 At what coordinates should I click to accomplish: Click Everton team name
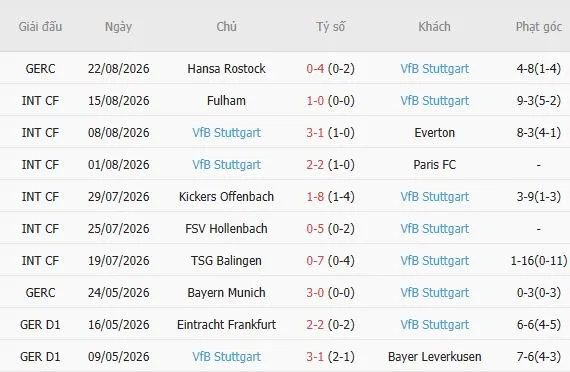[x=434, y=133]
